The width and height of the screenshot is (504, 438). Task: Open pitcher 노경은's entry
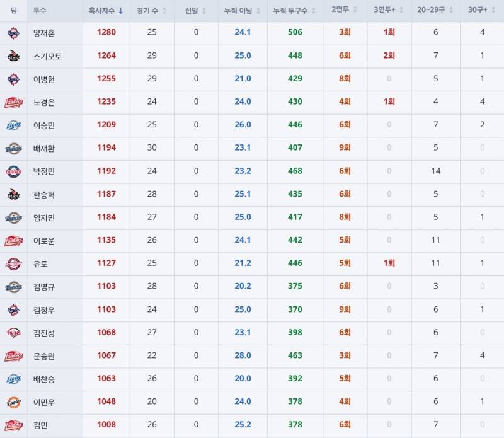[x=44, y=103]
